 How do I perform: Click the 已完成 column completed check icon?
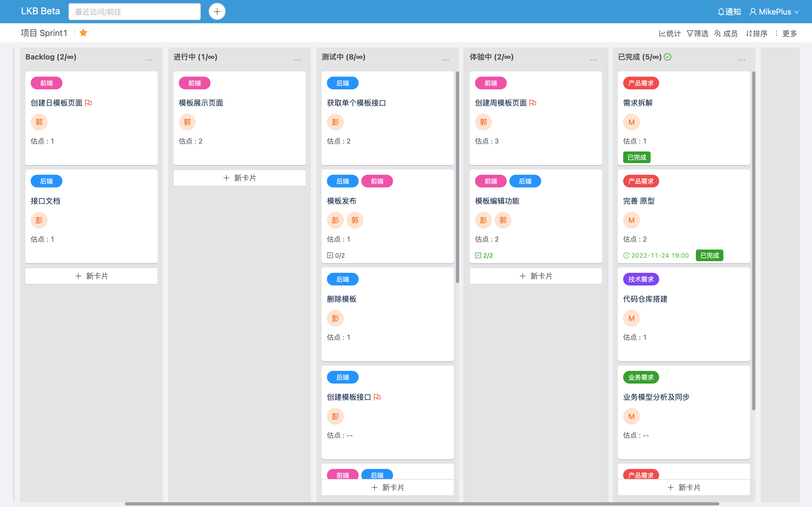coord(668,57)
